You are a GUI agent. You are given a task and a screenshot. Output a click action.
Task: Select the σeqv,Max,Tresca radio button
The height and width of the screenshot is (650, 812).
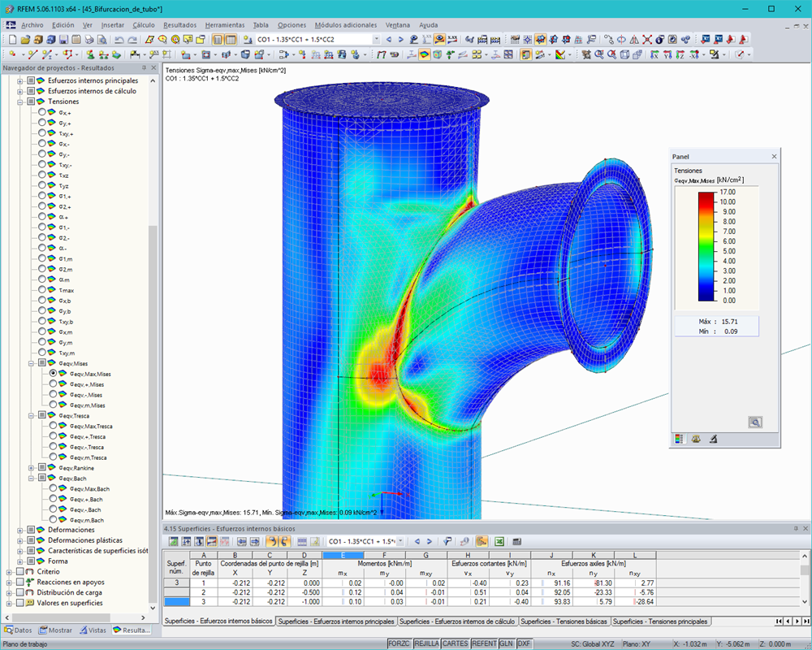click(x=53, y=426)
